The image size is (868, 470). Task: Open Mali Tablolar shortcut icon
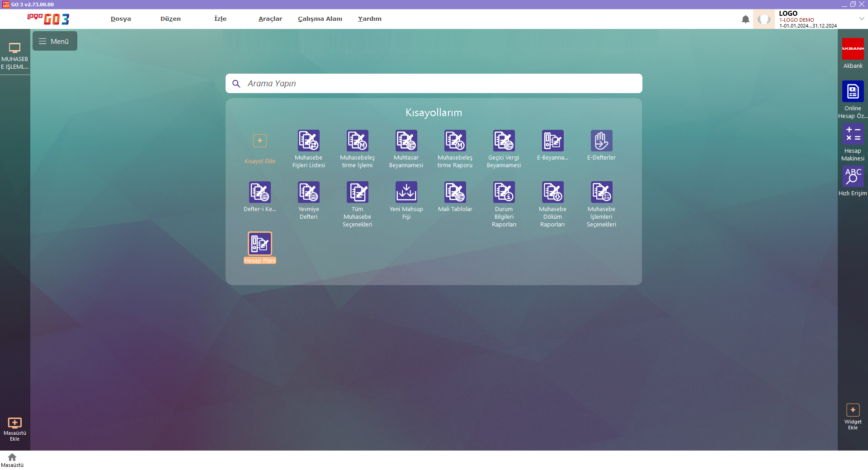[455, 193]
